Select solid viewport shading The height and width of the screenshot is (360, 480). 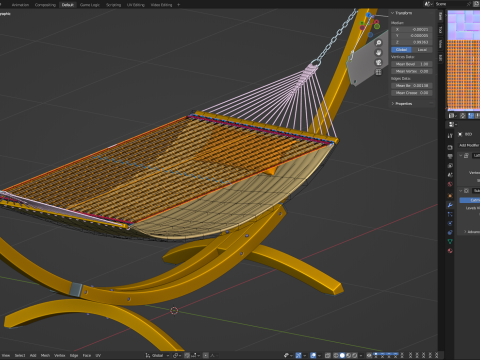tap(342, 355)
